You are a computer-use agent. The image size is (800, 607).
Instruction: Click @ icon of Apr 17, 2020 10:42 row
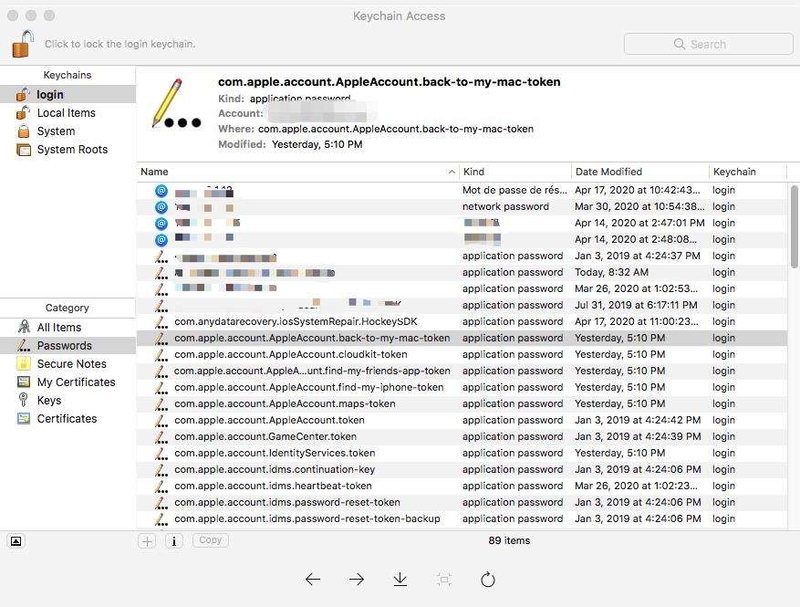coord(161,191)
